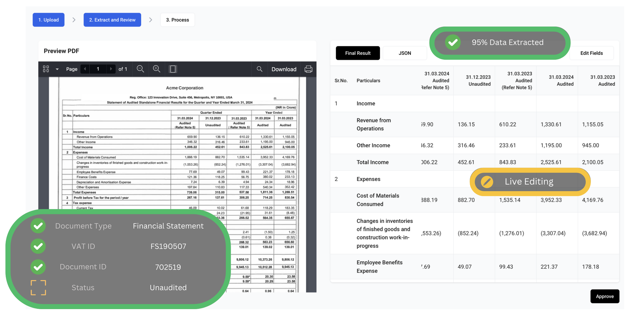Select Total Income value 452.61
This screenshot has width=644, height=315.
[466, 162]
